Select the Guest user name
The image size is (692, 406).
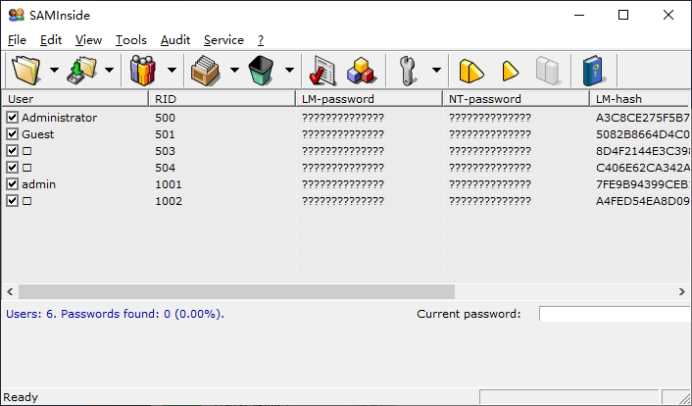coord(38,134)
